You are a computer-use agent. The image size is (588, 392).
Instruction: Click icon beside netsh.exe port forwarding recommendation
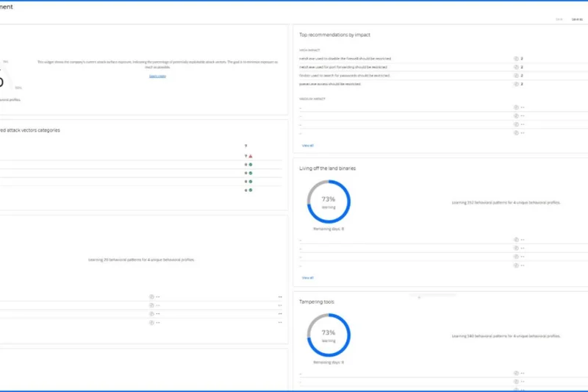point(516,66)
